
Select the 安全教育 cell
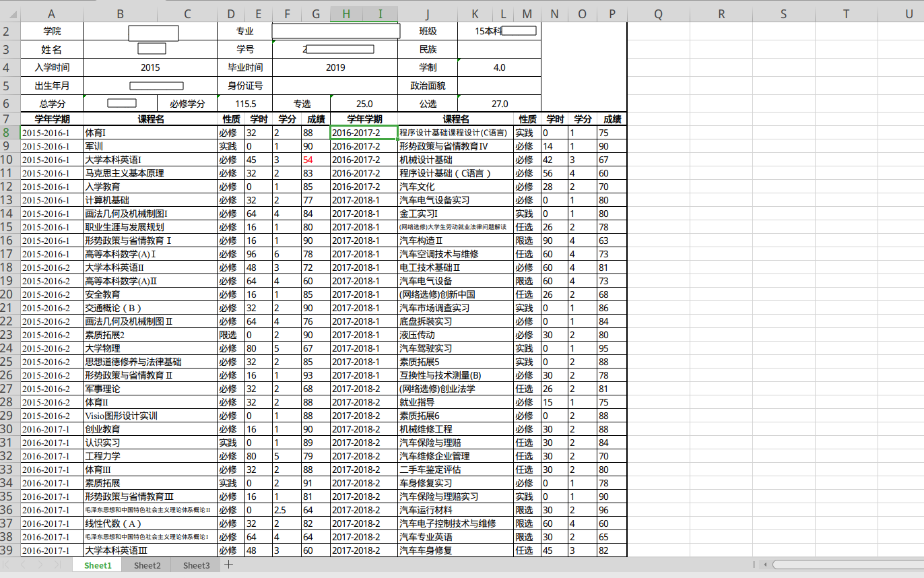pyautogui.click(x=150, y=294)
